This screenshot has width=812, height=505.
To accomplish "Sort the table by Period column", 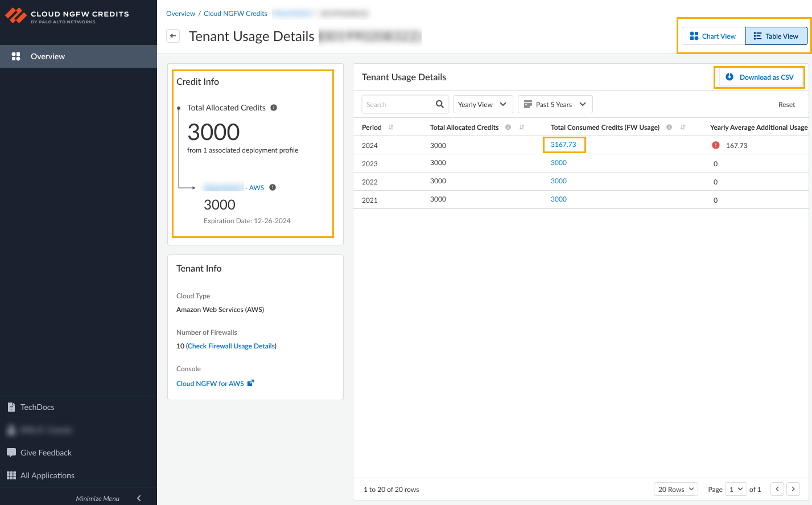I will (x=391, y=128).
